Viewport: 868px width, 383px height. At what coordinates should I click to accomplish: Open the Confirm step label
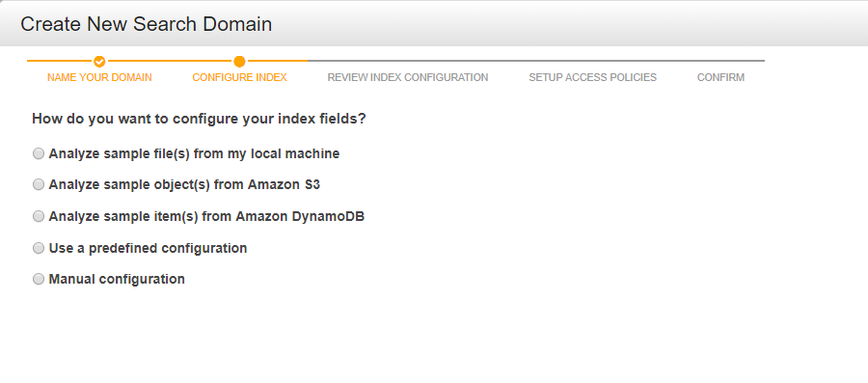(x=720, y=77)
